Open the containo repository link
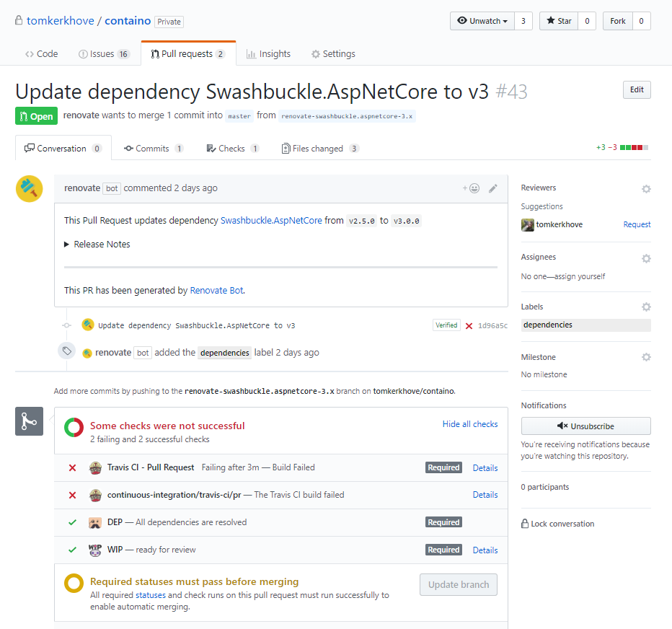Viewport: 672px width, 629px height. click(x=128, y=21)
